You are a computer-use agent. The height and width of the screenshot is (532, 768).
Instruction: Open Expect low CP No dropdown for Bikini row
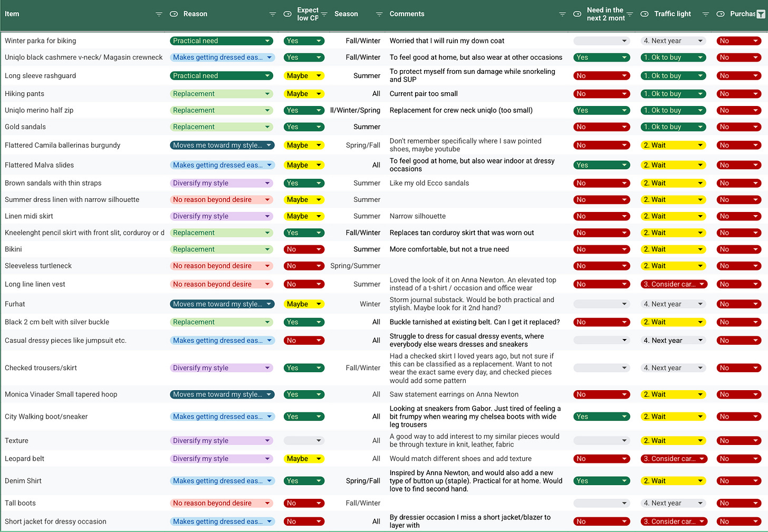pyautogui.click(x=304, y=249)
